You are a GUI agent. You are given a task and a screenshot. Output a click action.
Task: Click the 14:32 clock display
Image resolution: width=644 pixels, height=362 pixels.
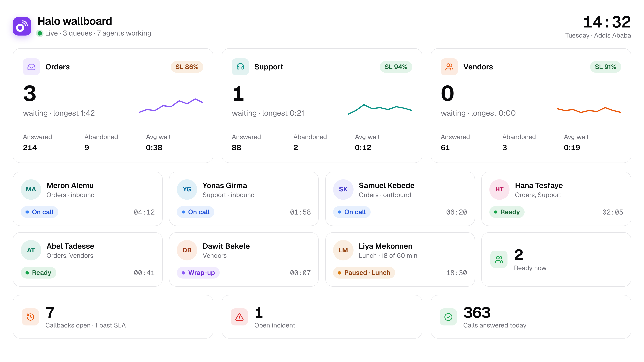[607, 22]
